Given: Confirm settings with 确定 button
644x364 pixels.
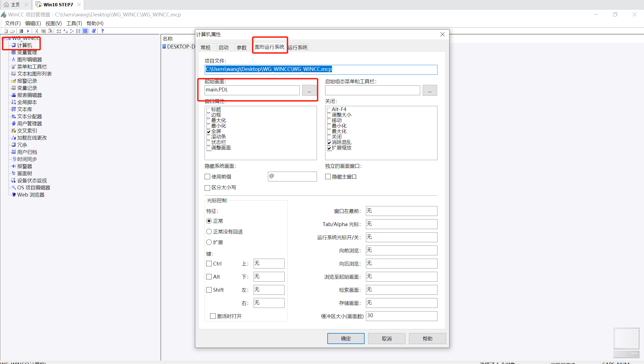Looking at the screenshot, I should [346, 339].
